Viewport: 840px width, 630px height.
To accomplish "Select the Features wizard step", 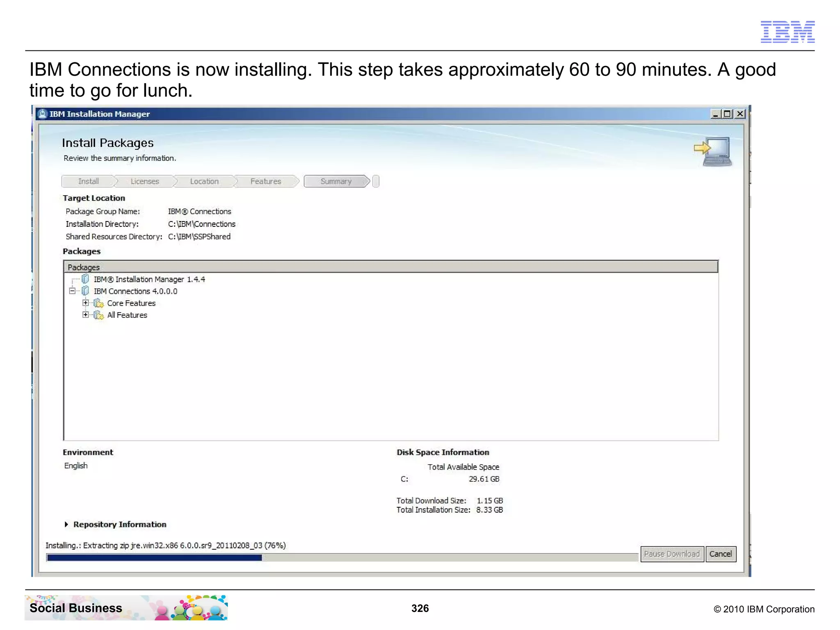I will pyautogui.click(x=266, y=181).
